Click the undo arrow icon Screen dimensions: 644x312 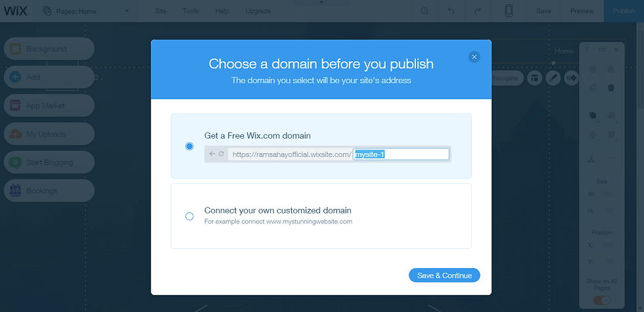point(451,11)
